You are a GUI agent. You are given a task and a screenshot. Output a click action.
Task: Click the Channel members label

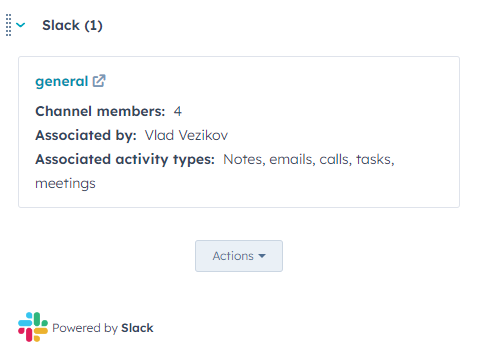point(100,111)
